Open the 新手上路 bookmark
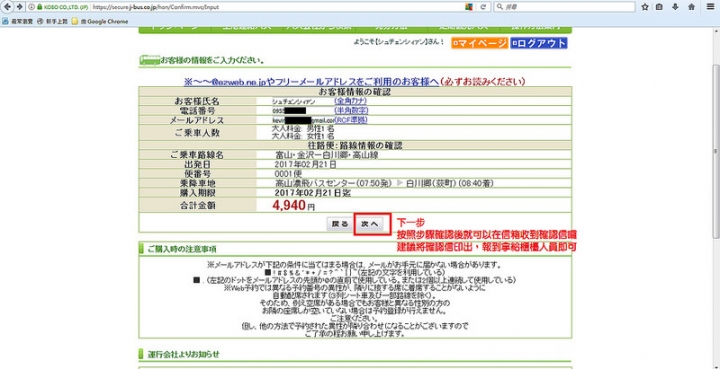720x369 pixels. coord(51,21)
